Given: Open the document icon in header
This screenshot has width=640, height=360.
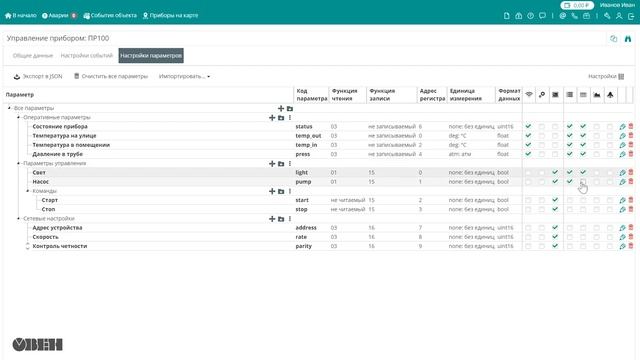Looking at the screenshot, I should (x=507, y=16).
